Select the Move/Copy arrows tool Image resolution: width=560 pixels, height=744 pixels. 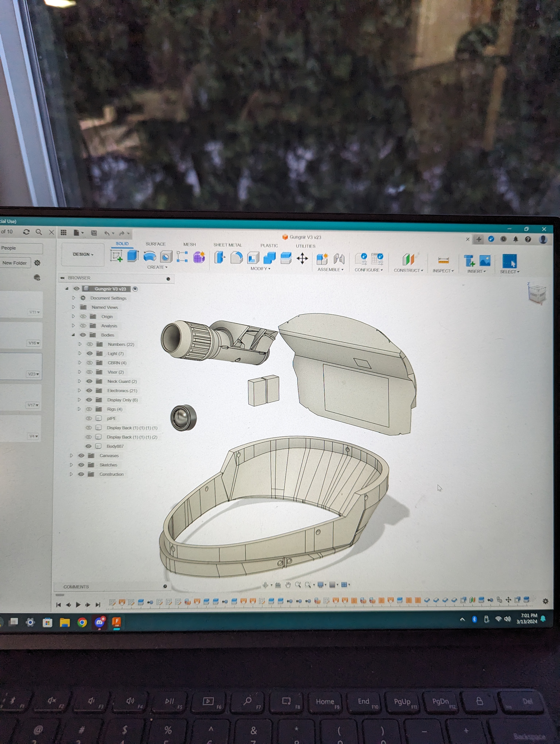click(x=302, y=259)
